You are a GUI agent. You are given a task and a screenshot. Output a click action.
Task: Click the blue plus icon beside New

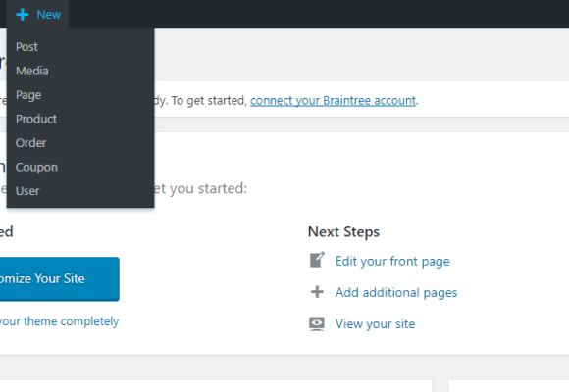23,15
